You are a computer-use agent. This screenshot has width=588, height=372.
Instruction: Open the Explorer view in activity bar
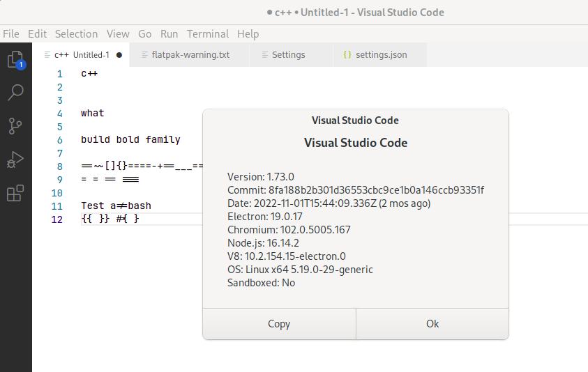tap(16, 60)
